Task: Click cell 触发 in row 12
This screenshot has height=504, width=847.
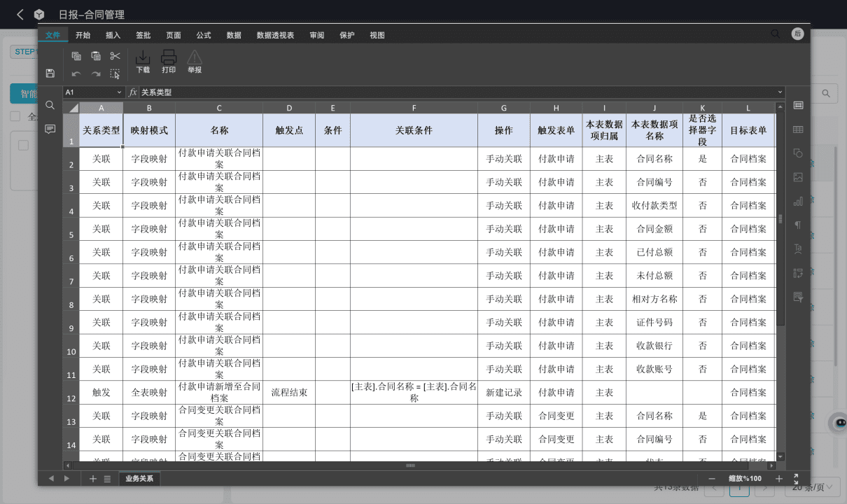Action: pos(101,393)
